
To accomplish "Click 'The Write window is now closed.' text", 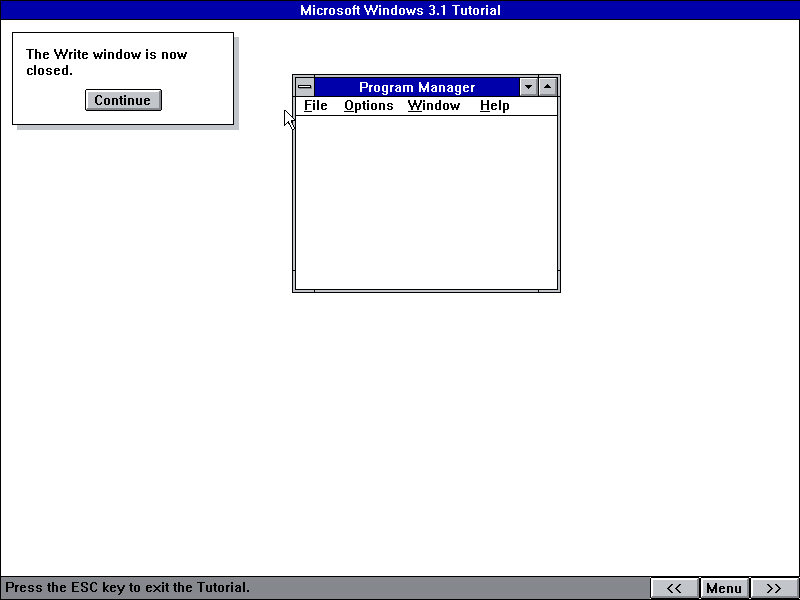I will pyautogui.click(x=107, y=62).
